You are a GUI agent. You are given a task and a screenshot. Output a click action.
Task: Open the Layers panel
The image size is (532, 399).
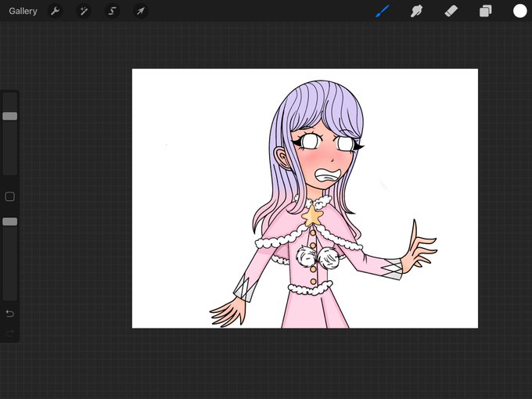click(x=486, y=11)
